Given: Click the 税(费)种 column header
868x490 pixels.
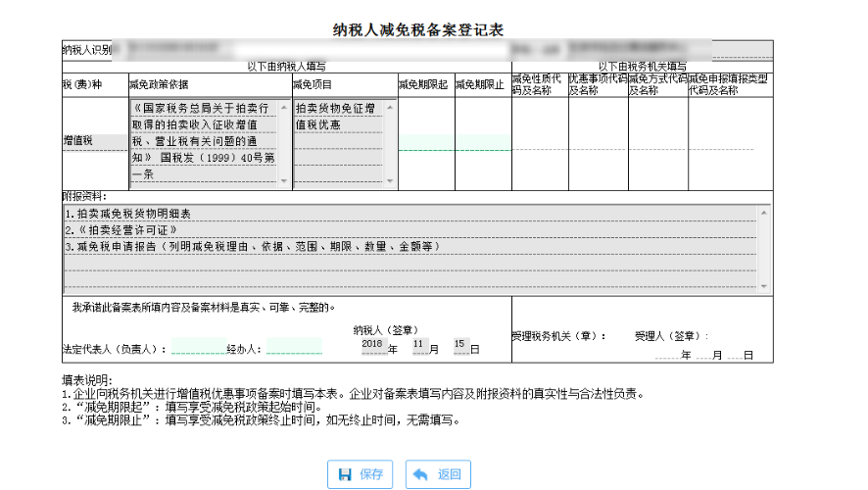Looking at the screenshot, I should click(x=82, y=84).
